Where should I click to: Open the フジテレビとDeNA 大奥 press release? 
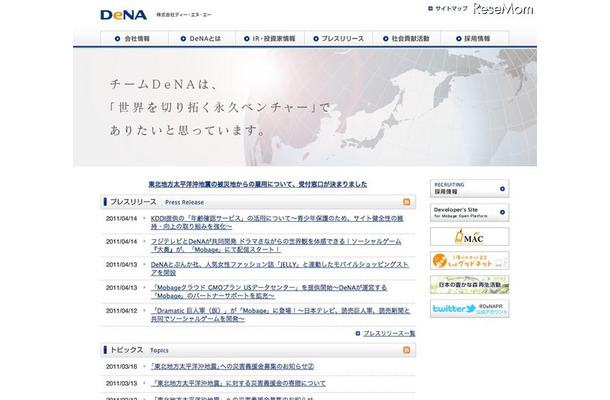[276, 245]
